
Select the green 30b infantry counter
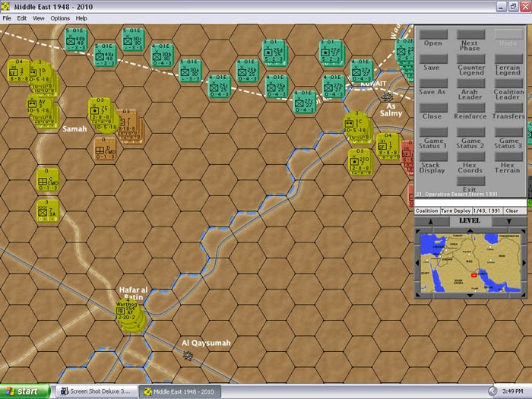tap(162, 55)
